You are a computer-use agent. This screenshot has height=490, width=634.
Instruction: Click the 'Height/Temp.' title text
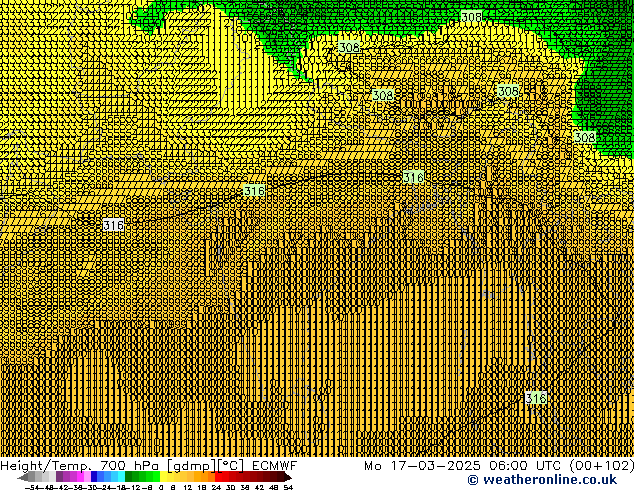pos(45,466)
